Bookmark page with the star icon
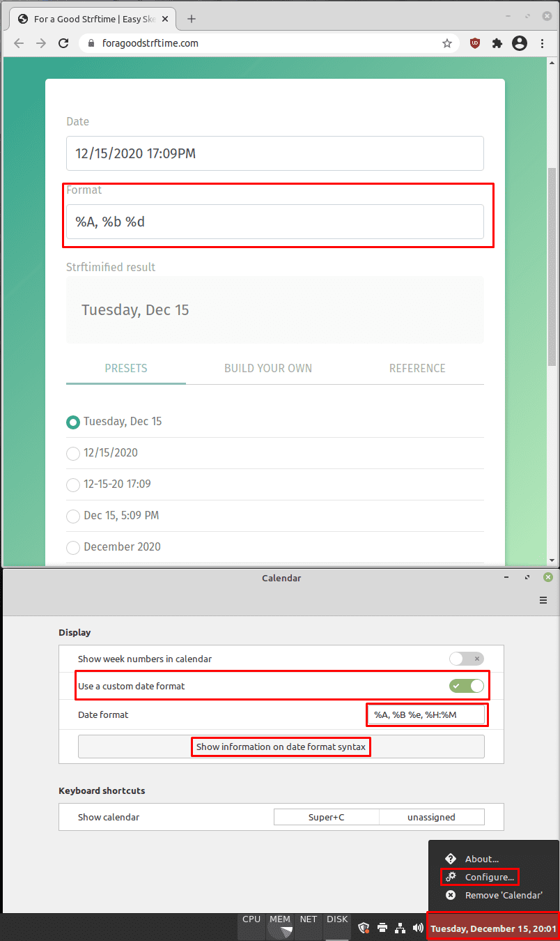Screen dimensions: 560x941 [x=447, y=43]
